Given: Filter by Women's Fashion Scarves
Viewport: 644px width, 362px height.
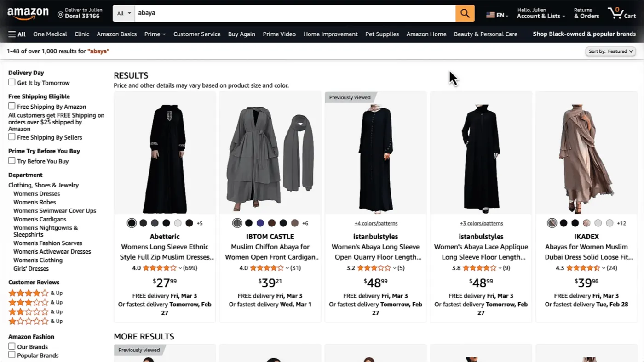Looking at the screenshot, I should click(48, 243).
